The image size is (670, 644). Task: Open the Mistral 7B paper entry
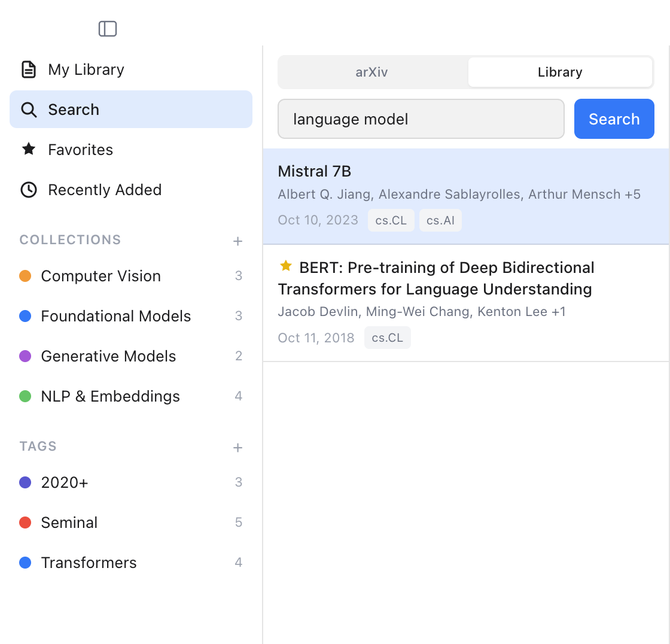tap(314, 171)
